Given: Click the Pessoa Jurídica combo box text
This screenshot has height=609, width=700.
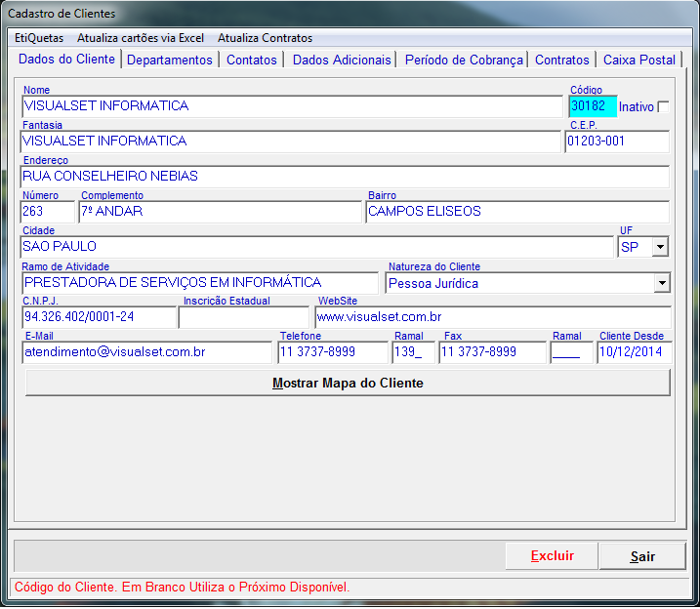Looking at the screenshot, I should pos(433,284).
